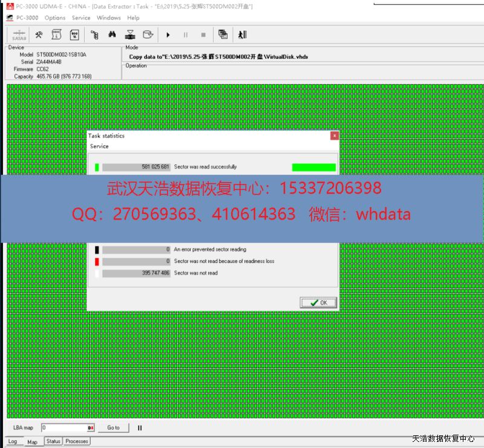Close the Task statistics dialog
The height and width of the screenshot is (448, 484).
[x=334, y=136]
